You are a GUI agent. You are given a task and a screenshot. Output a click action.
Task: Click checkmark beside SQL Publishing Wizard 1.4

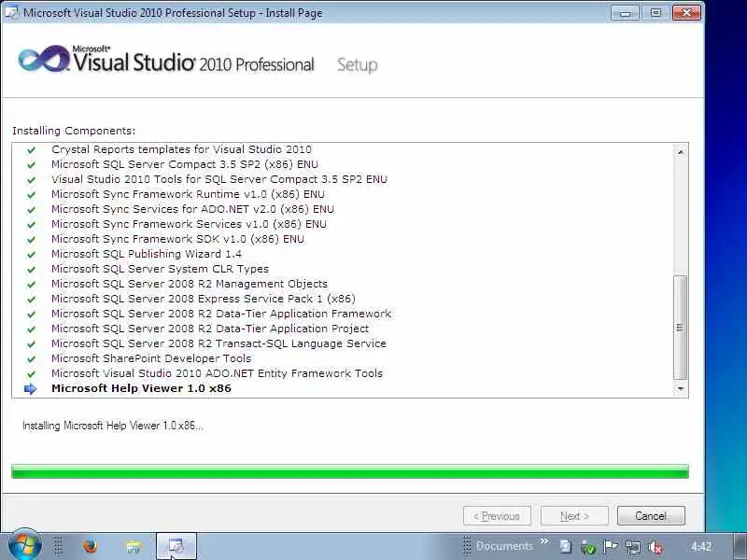click(x=31, y=254)
